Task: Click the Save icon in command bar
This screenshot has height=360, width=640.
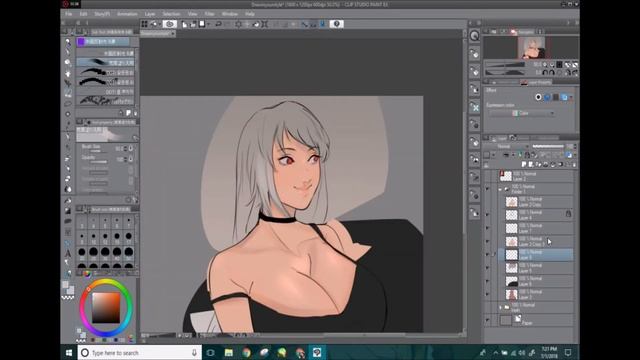Action: coord(202,24)
